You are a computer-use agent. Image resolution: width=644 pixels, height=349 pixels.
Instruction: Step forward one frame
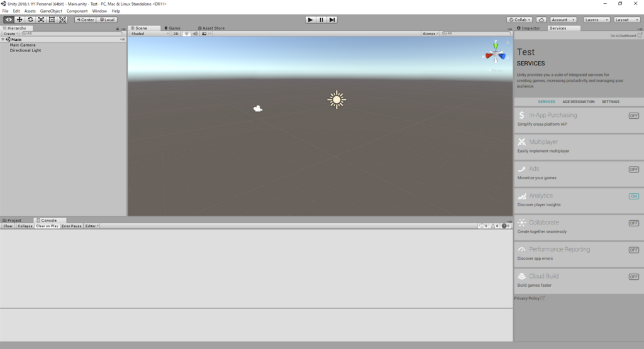point(332,19)
